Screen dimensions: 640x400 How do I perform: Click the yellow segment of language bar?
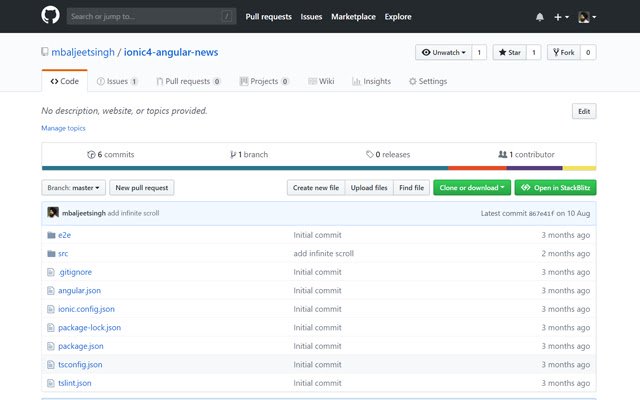(579, 168)
